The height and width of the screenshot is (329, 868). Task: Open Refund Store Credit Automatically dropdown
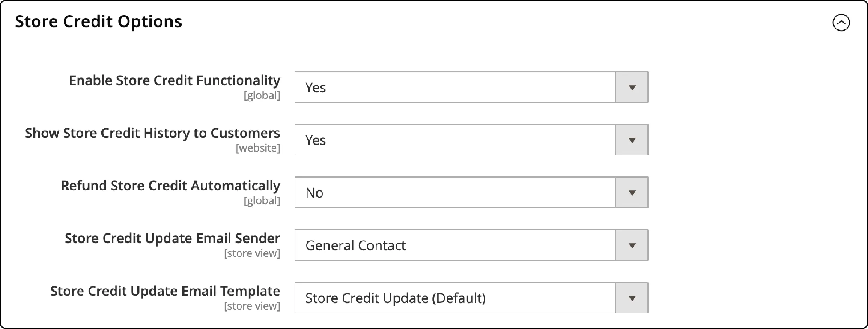coord(455,192)
